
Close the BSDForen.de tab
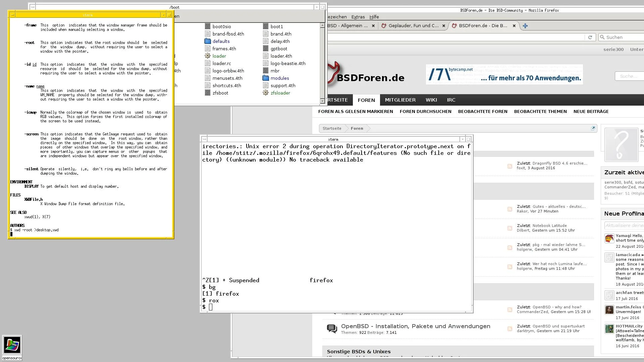pos(514,26)
